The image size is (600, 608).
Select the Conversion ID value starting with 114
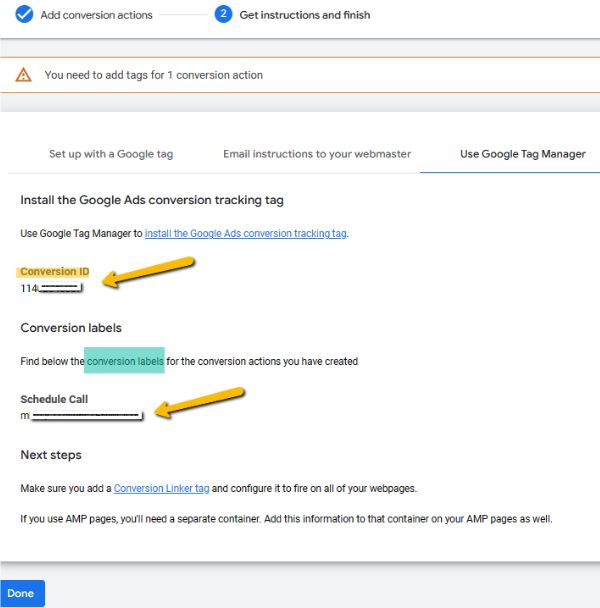tap(51, 288)
